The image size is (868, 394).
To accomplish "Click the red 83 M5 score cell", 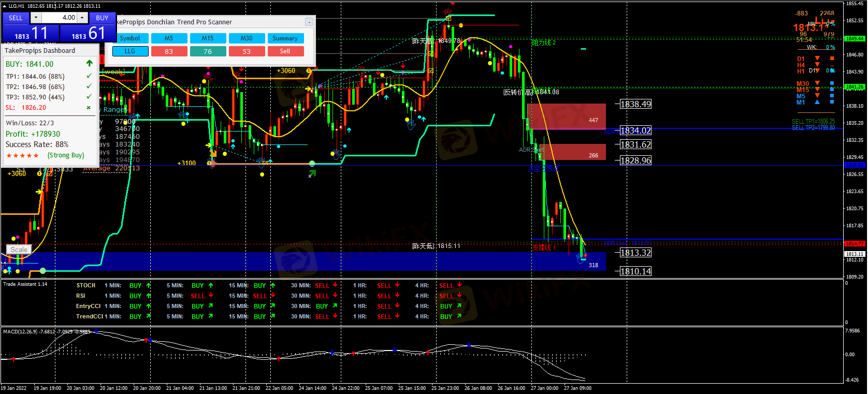I will pos(169,51).
